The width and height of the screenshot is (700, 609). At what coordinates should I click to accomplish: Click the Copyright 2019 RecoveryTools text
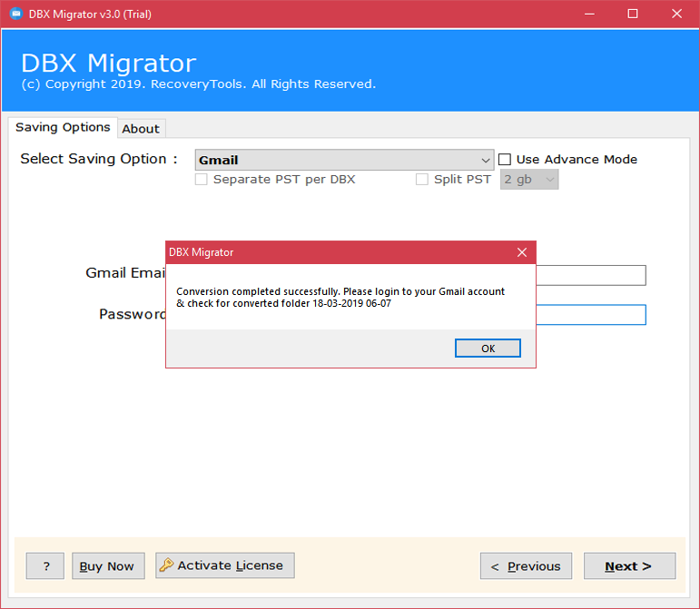pos(199,84)
